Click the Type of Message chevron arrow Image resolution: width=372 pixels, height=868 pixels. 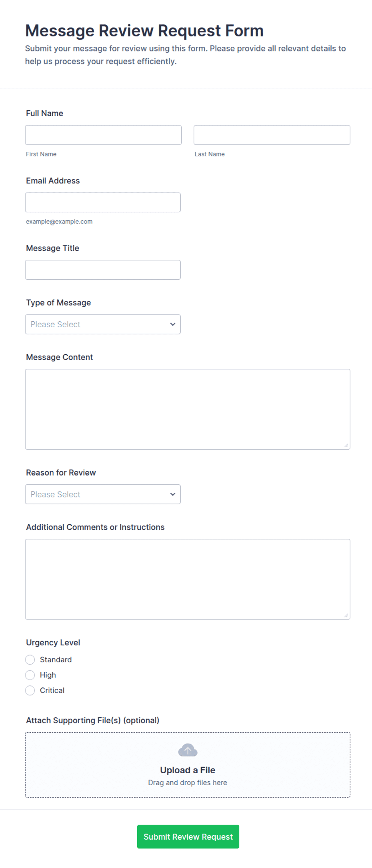[x=173, y=324]
